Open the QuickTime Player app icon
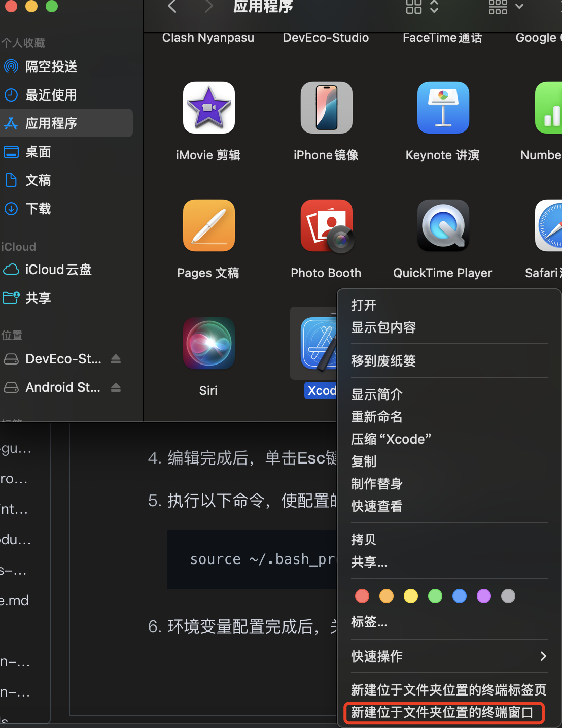This screenshot has height=728, width=562. tap(443, 225)
